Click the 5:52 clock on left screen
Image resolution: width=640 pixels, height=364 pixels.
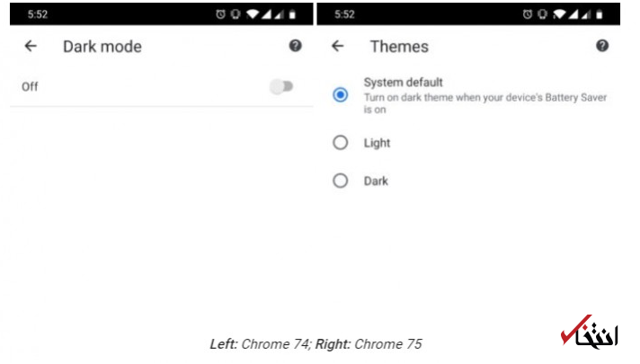tap(38, 14)
